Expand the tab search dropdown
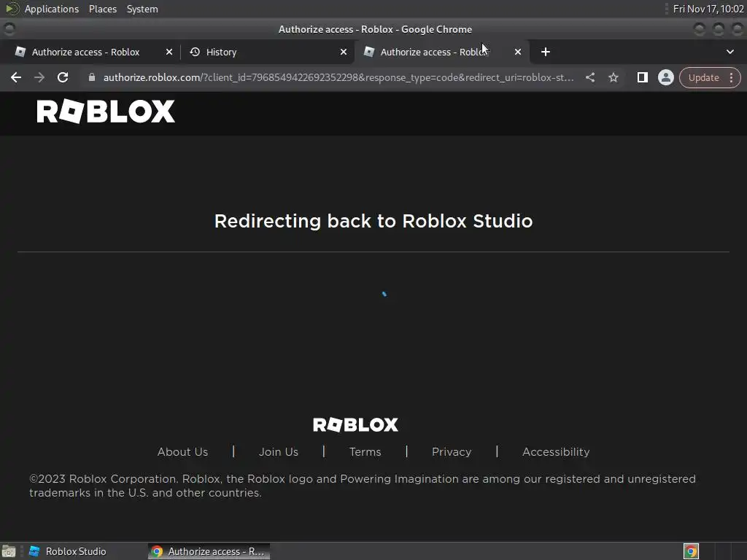 (x=729, y=52)
